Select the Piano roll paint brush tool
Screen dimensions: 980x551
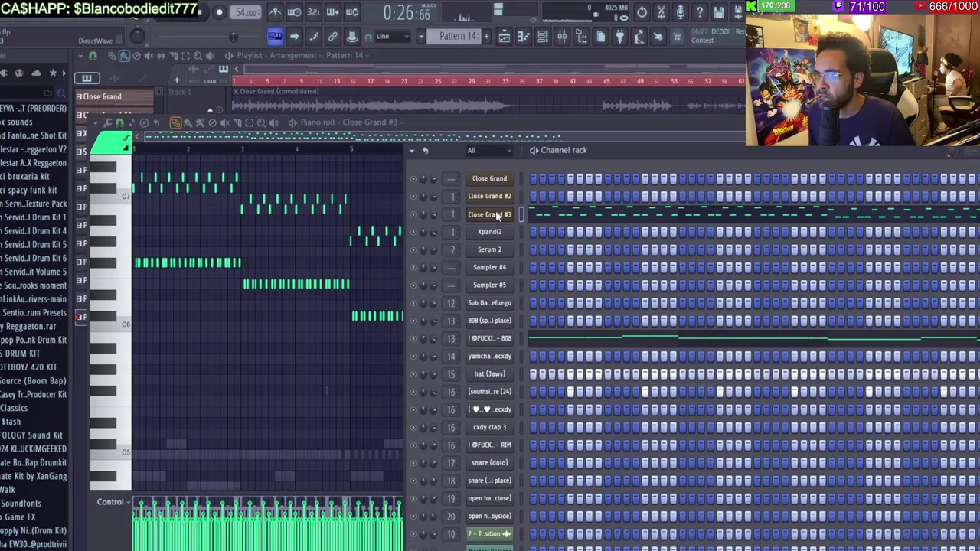tap(188, 122)
